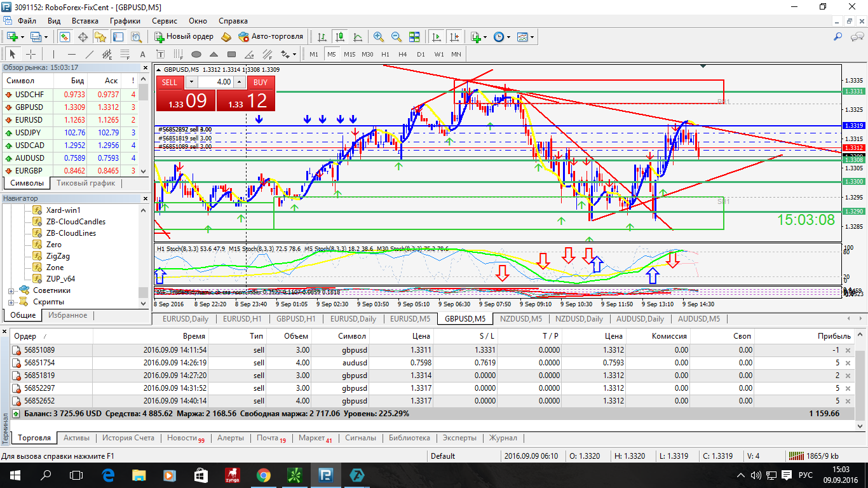The image size is (868, 488).
Task: Click the red SELL button
Action: (170, 82)
